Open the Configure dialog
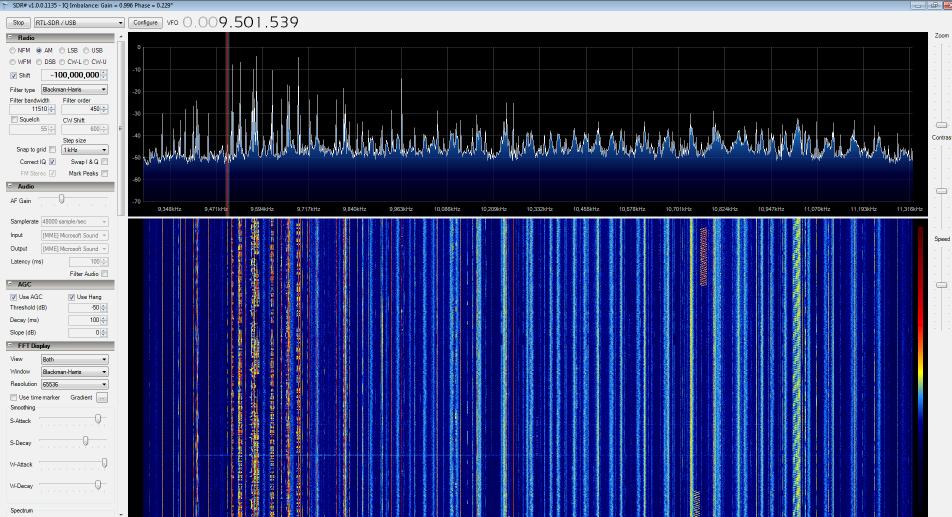Image resolution: width=952 pixels, height=517 pixels. (x=145, y=22)
